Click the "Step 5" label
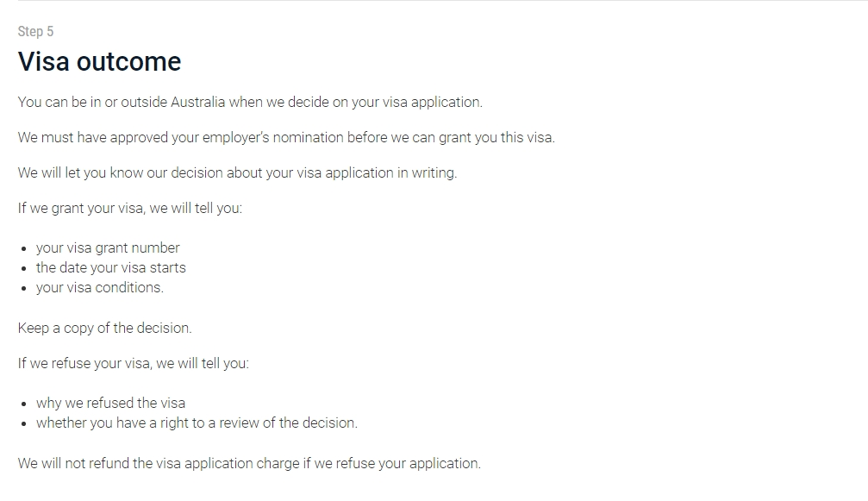868x501 pixels. pos(35,32)
